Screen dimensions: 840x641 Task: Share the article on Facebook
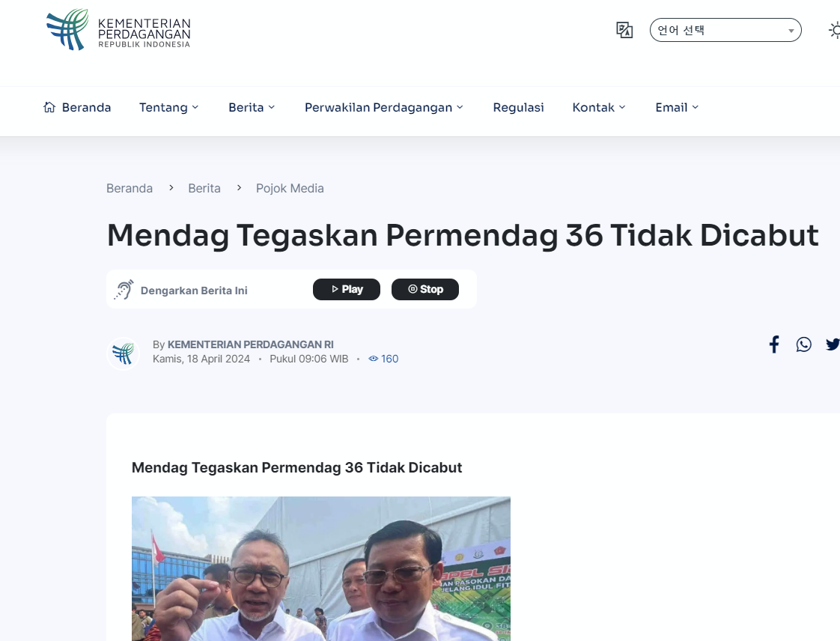tap(774, 344)
